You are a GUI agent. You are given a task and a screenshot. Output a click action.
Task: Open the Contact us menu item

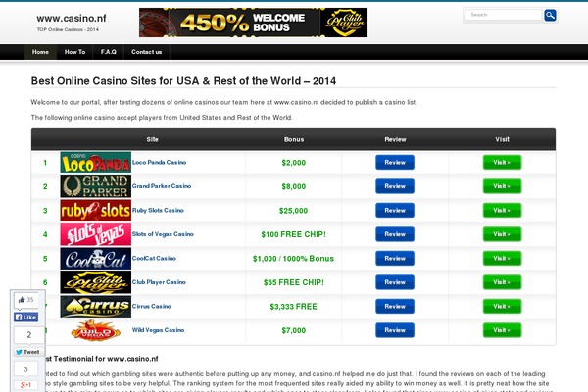(x=147, y=52)
